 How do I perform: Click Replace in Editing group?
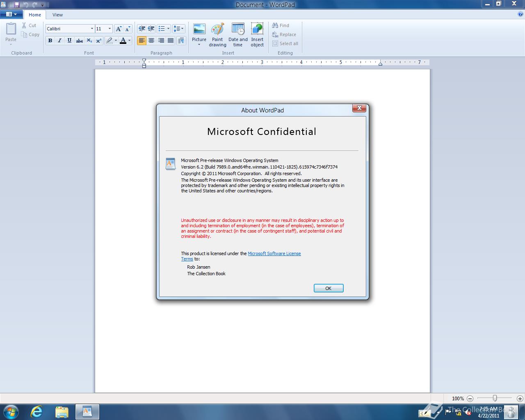pyautogui.click(x=284, y=34)
